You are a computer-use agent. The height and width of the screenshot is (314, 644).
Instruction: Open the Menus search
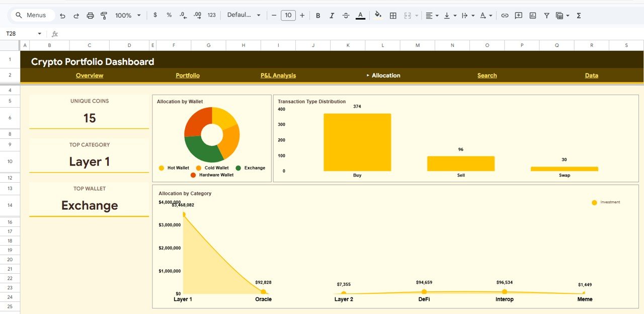tap(32, 15)
